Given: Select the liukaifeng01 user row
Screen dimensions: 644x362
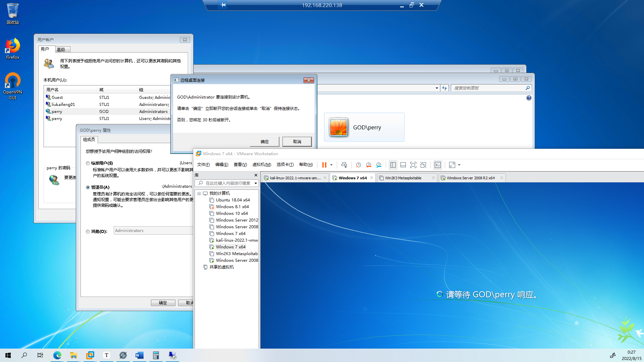Looking at the screenshot, I should pyautogui.click(x=107, y=105).
